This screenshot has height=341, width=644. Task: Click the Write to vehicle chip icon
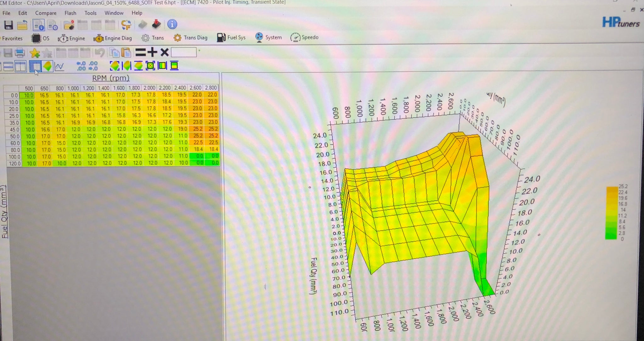pos(156,25)
